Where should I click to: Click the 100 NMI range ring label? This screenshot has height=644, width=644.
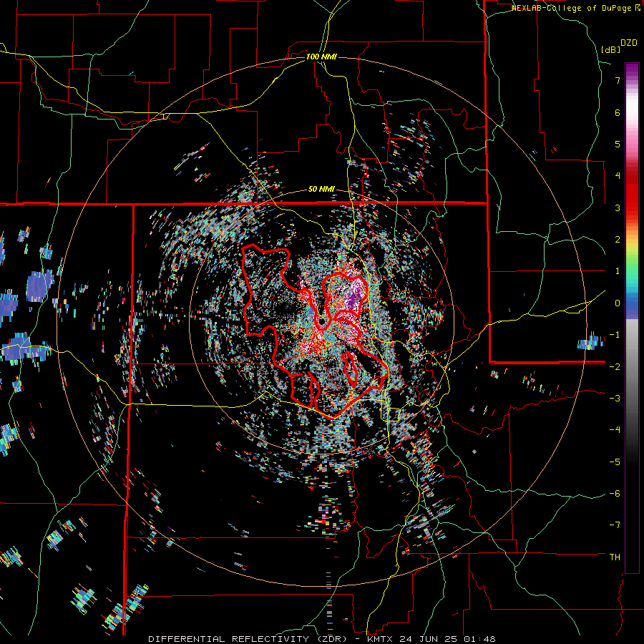321,57
